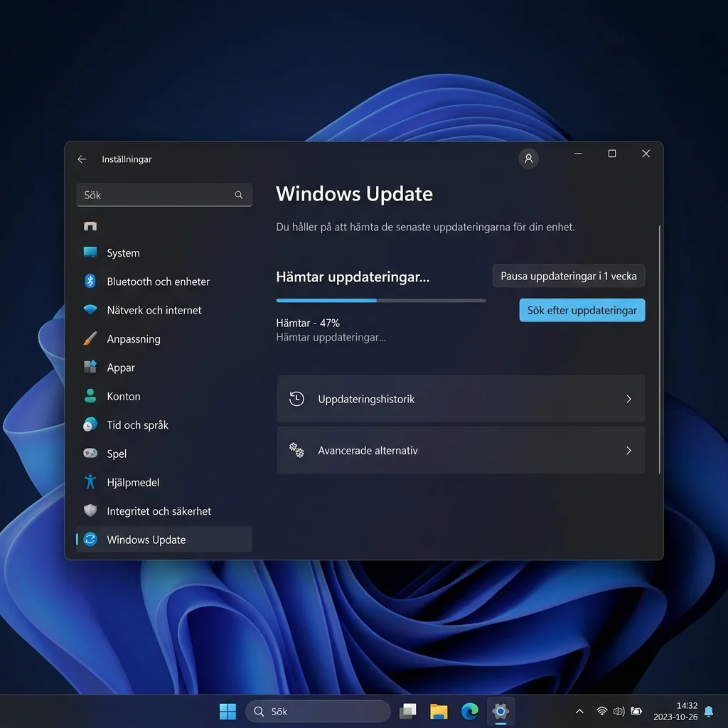Launch Microsoft Edge from the taskbar

point(470,711)
